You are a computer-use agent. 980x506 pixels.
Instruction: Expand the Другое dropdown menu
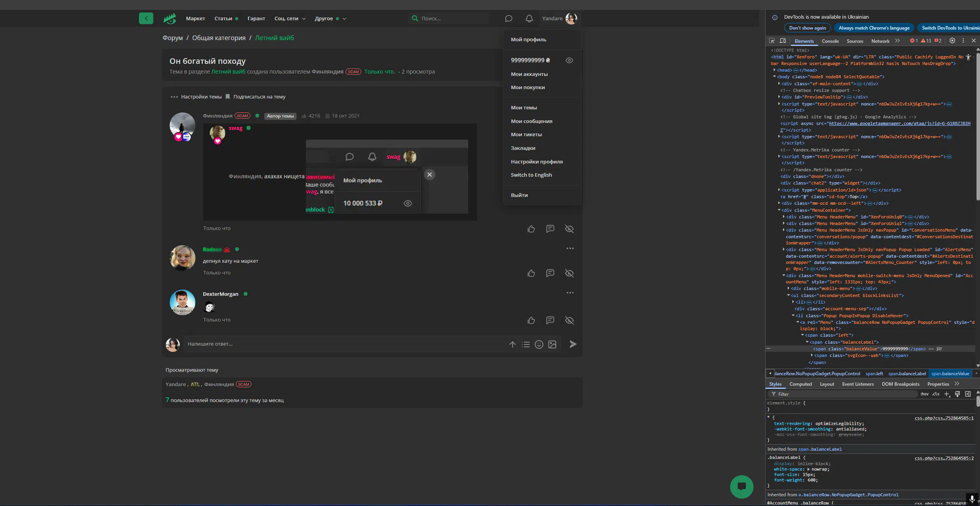tap(330, 18)
